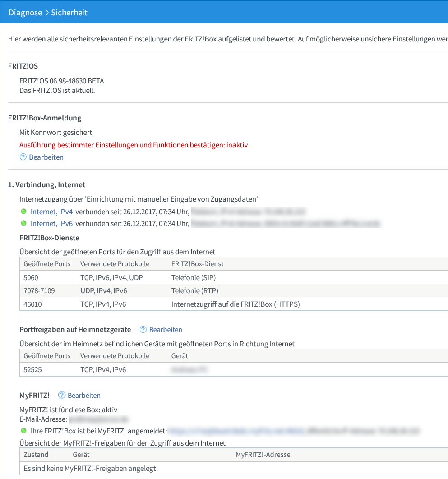Click Geöffnete Ports header in FRITZ!Box-Dienste table
Image resolution: width=448 pixels, height=479 pixels.
47,264
